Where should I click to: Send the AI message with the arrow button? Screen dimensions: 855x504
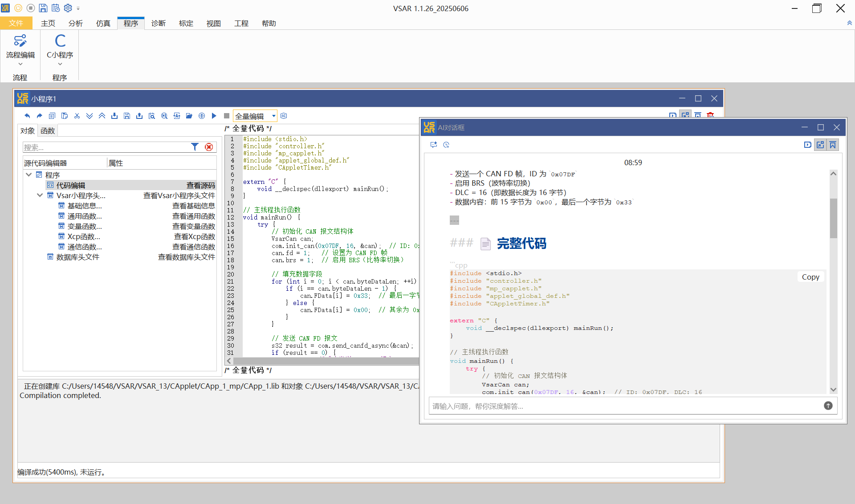(828, 406)
